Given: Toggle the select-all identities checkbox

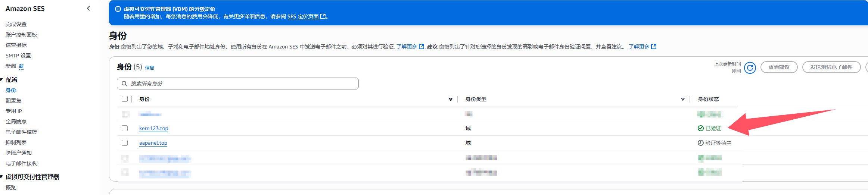Looking at the screenshot, I should [x=125, y=99].
